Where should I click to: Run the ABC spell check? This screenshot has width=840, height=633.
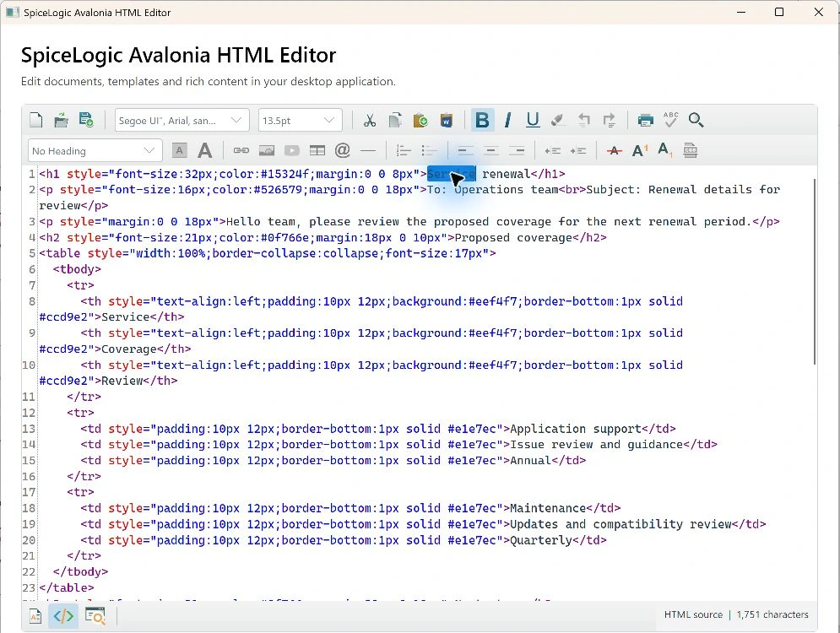(670, 120)
